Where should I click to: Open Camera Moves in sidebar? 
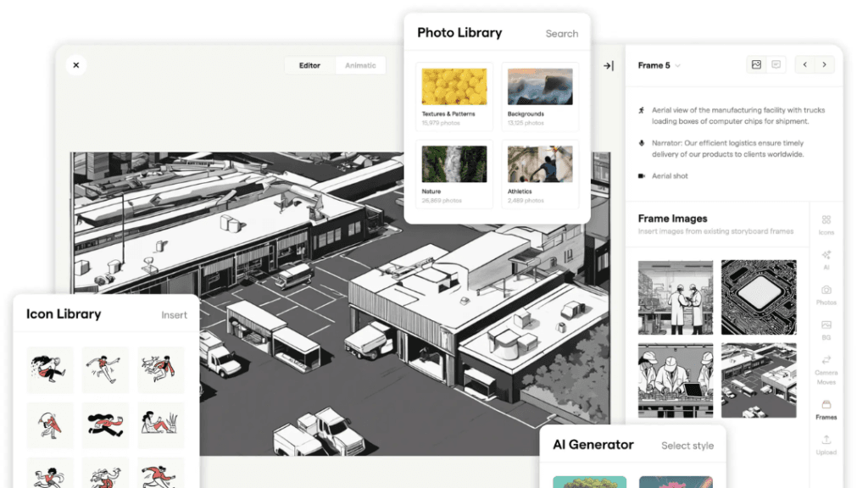(x=826, y=370)
